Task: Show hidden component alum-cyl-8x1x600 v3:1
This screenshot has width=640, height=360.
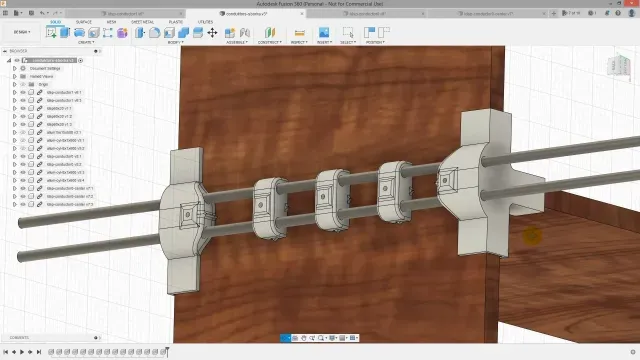Action: 23,140
